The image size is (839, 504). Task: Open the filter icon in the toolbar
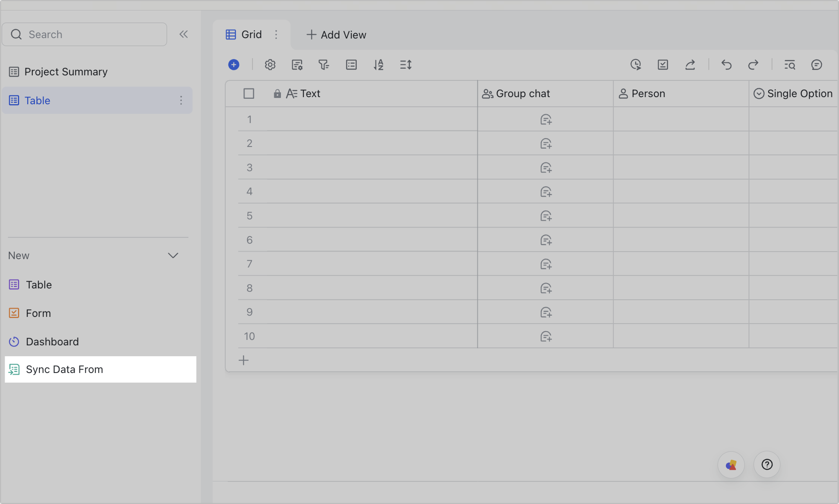pyautogui.click(x=324, y=64)
